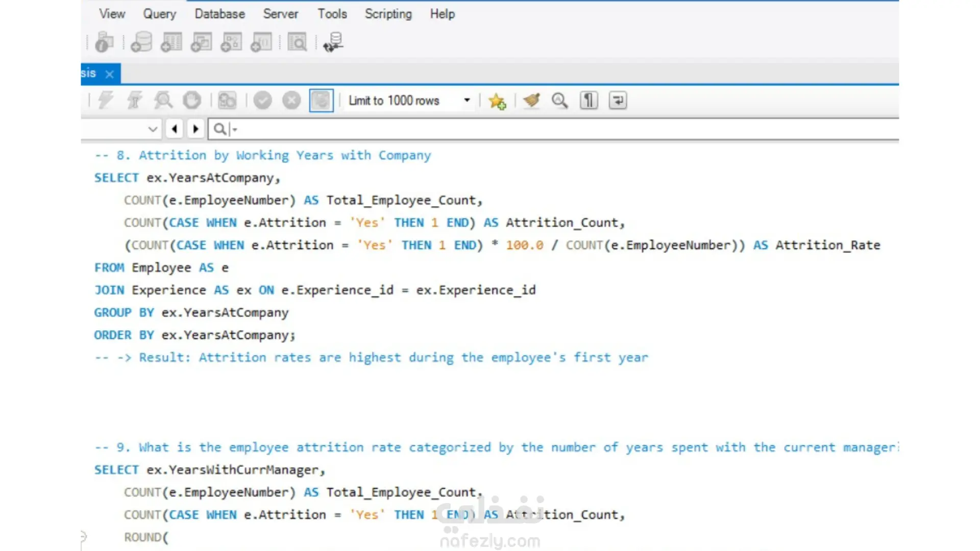Screen dimensions: 980x551
Task: Click the create new function icon
Action: click(261, 42)
